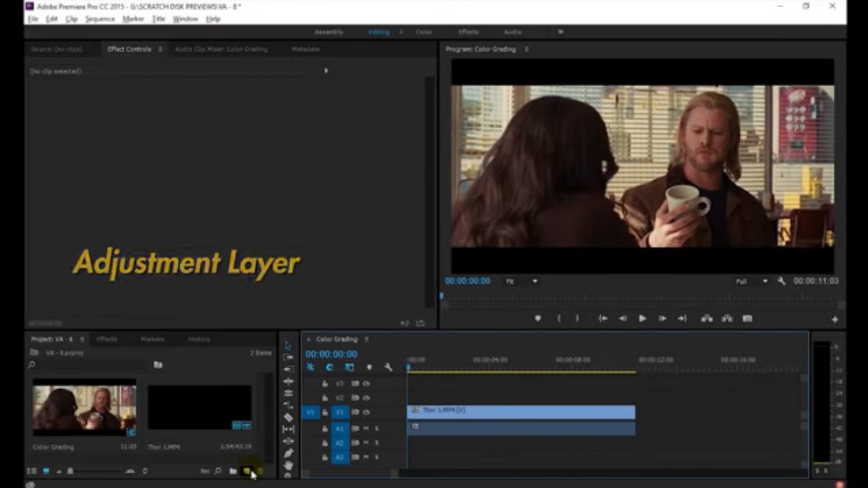Play the sequence in Program monitor
The image size is (868, 488).
click(642, 319)
